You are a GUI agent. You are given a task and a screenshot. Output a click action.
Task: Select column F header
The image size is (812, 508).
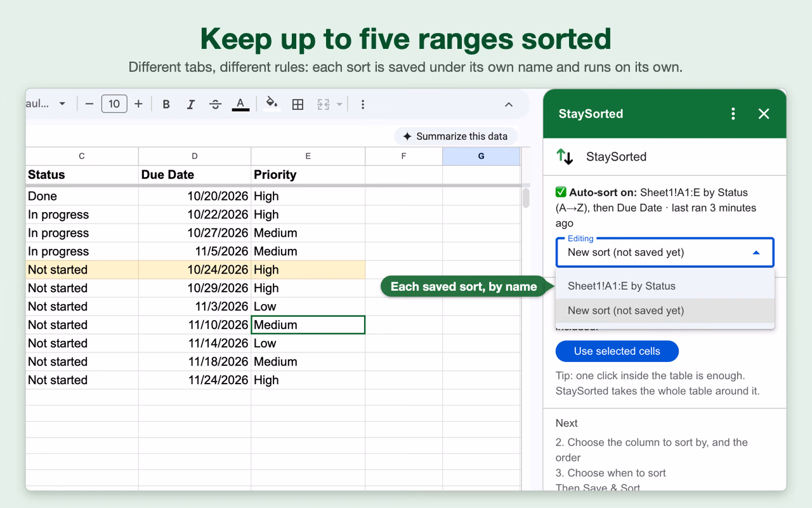[404, 156]
